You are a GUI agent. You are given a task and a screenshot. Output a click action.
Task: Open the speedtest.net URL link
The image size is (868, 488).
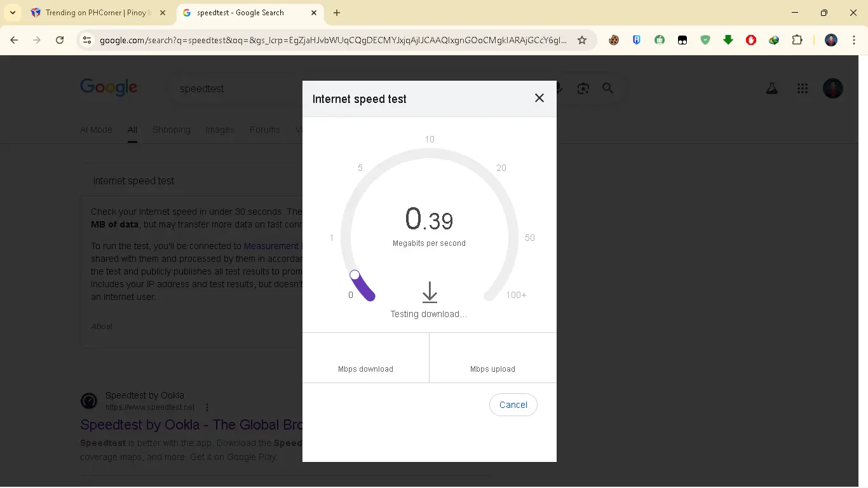click(150, 407)
